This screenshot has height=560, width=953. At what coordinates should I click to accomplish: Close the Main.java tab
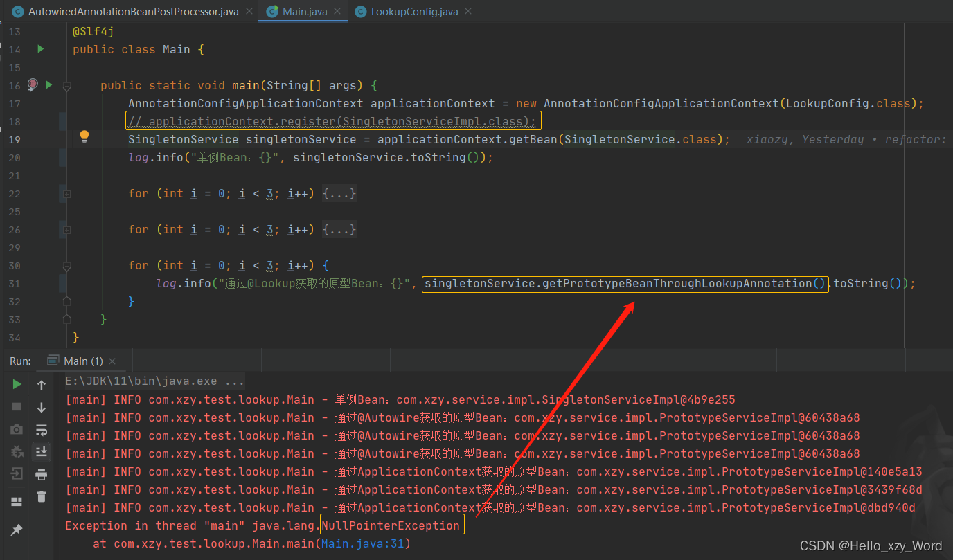337,12
